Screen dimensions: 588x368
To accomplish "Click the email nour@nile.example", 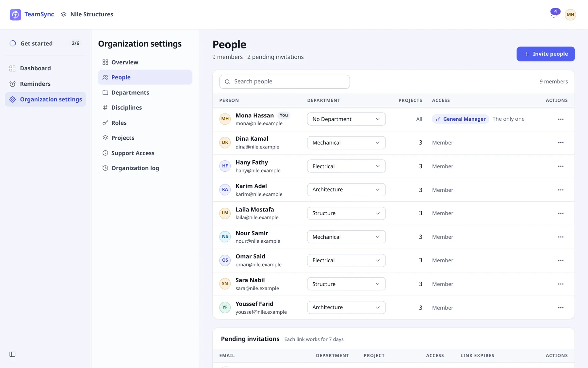I will point(258,241).
